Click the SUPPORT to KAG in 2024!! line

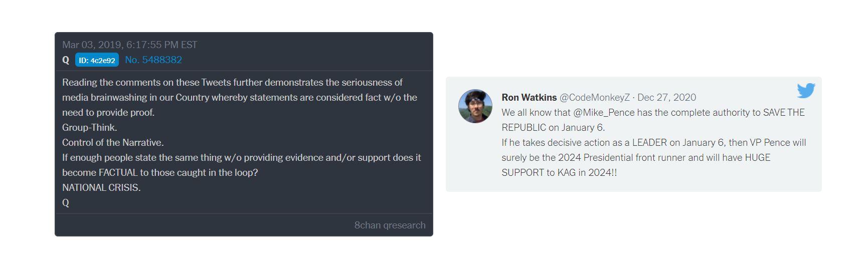click(559, 172)
